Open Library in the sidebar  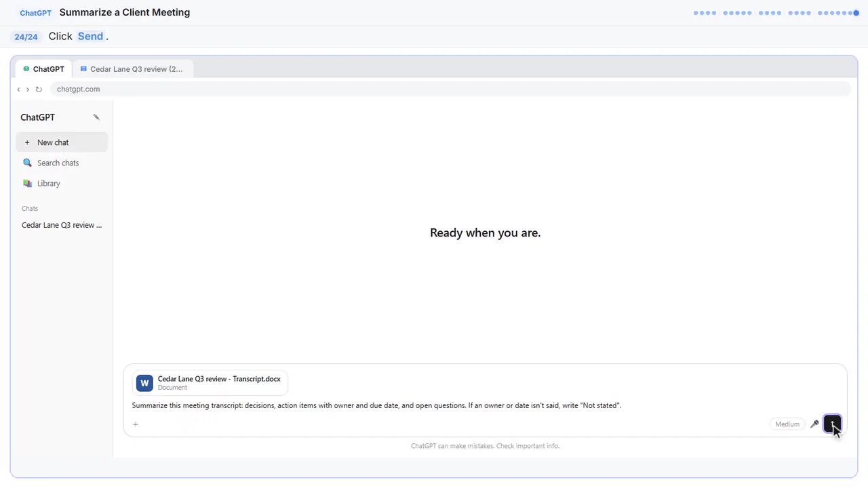pyautogui.click(x=62, y=183)
